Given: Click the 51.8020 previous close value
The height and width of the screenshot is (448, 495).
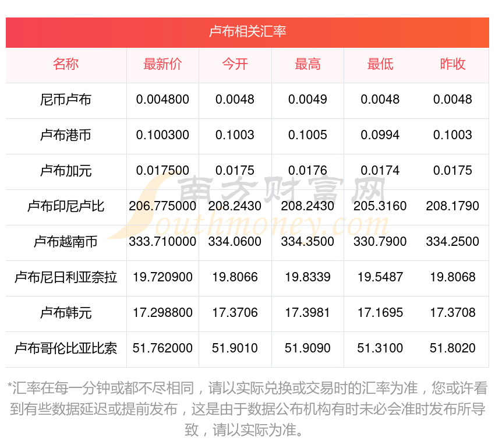Looking at the screenshot, I should [452, 348].
